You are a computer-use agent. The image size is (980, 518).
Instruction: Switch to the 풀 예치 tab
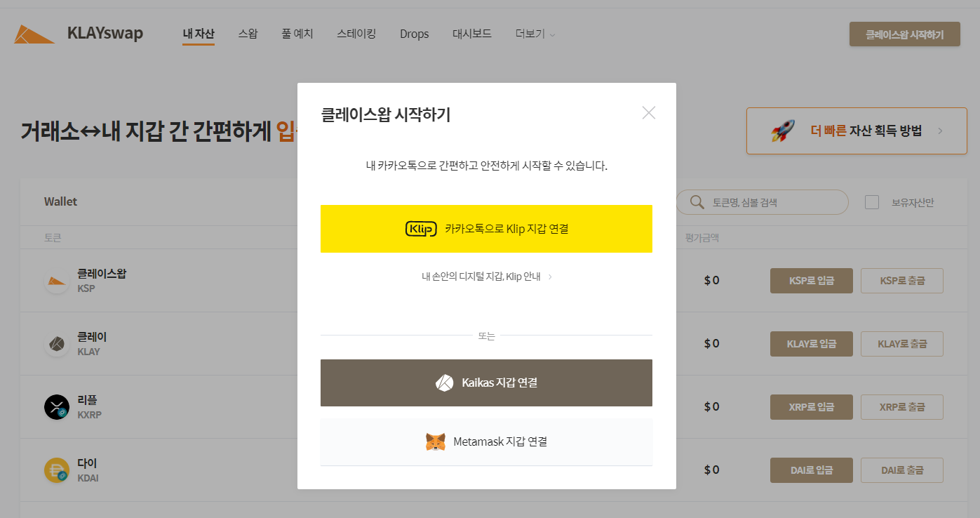[x=297, y=34]
